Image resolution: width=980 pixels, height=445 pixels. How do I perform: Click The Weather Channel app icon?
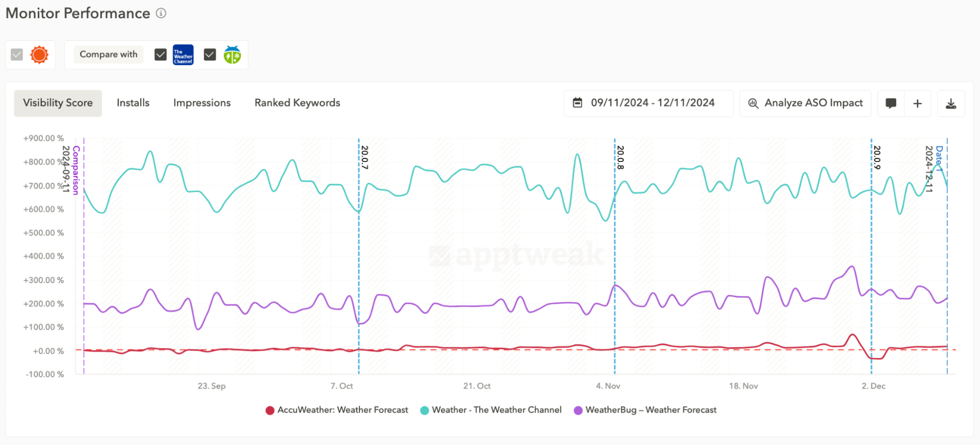tap(183, 54)
